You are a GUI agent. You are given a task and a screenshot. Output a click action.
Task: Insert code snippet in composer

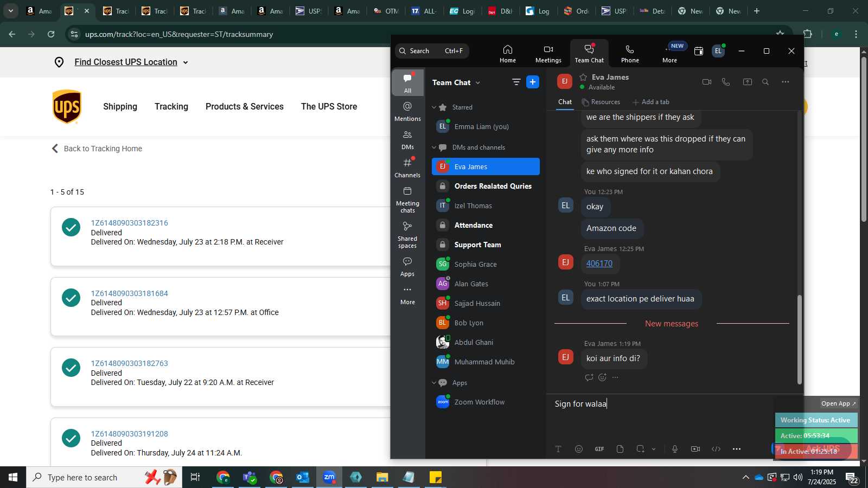pyautogui.click(x=716, y=449)
